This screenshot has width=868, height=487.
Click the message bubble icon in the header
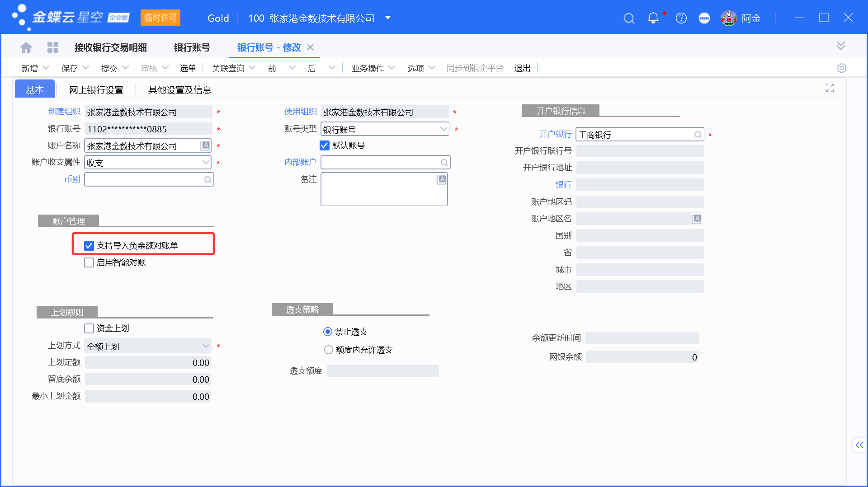[x=704, y=18]
